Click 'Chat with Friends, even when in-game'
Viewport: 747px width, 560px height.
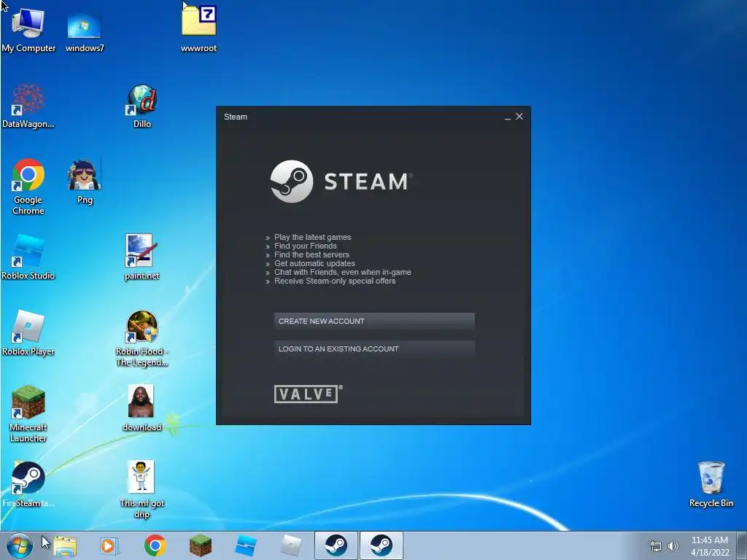click(x=343, y=273)
